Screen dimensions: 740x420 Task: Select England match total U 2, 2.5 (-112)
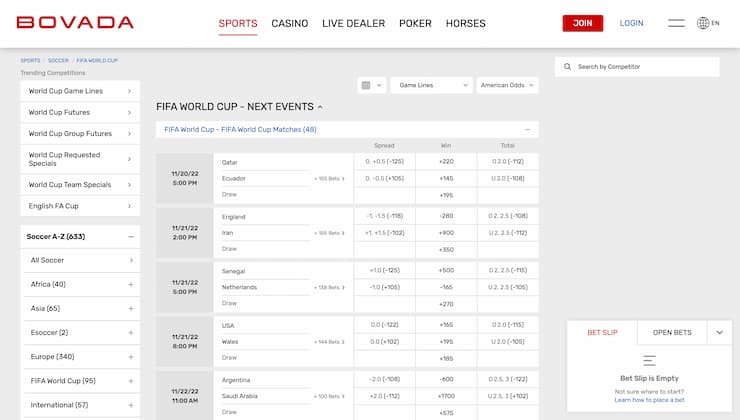click(508, 233)
